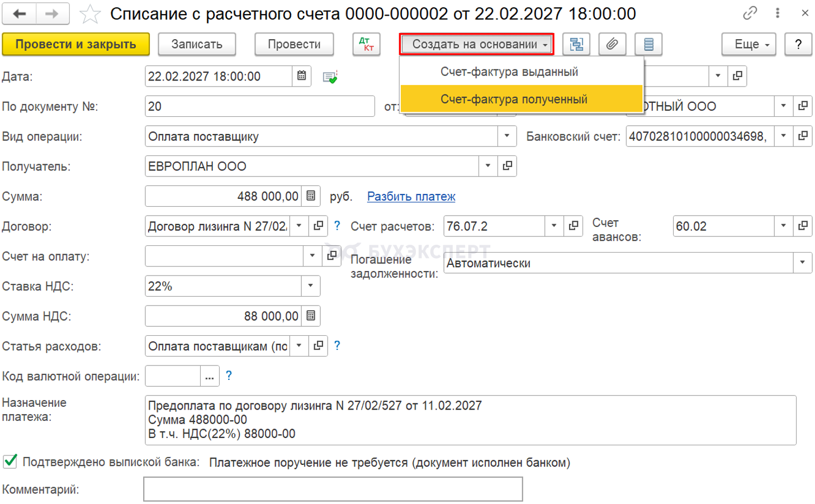Open Создать на основании menu
815x504 pixels.
pos(476,44)
